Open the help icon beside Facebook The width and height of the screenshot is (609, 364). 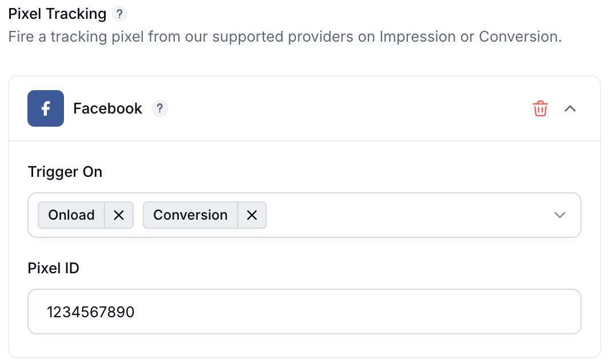coord(159,108)
